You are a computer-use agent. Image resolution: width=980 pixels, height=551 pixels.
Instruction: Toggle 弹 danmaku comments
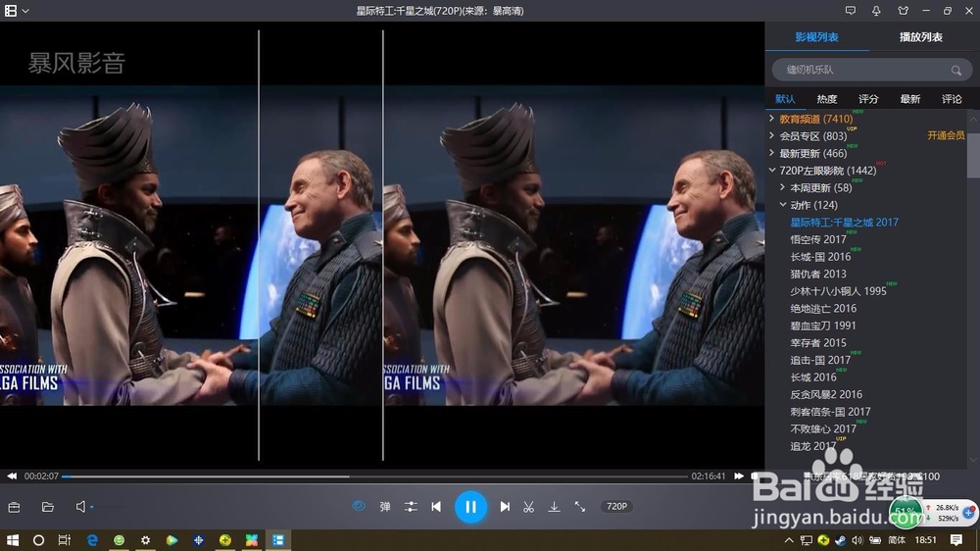click(x=385, y=507)
